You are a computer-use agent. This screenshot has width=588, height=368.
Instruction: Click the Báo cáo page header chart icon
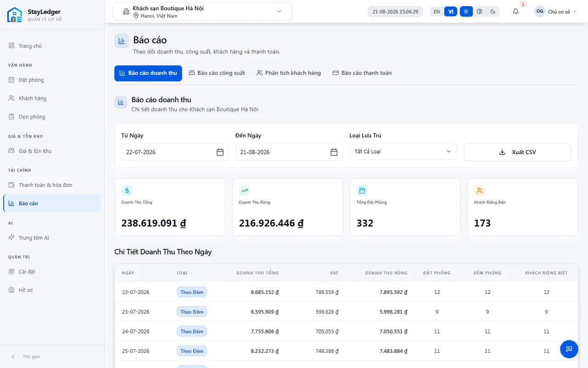click(122, 40)
